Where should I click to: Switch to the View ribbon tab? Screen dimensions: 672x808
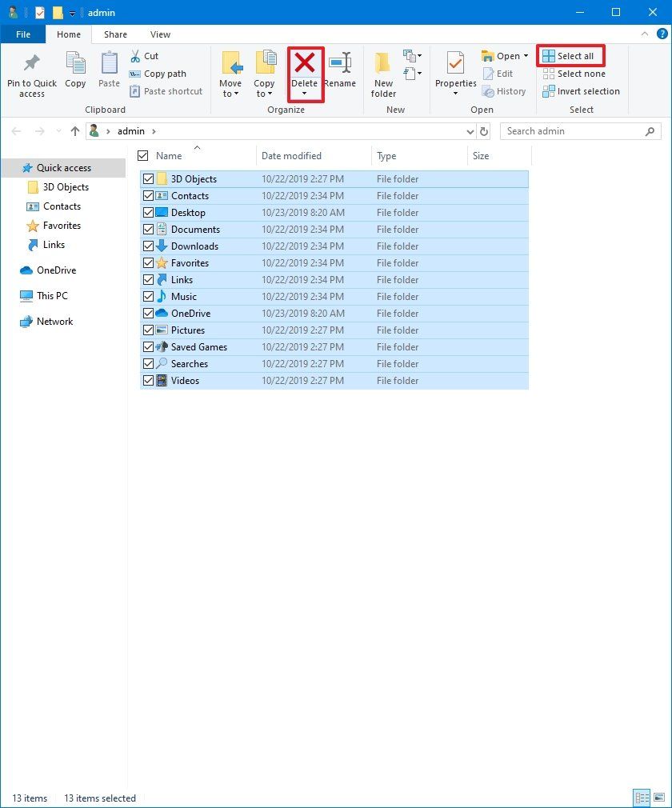tap(160, 34)
